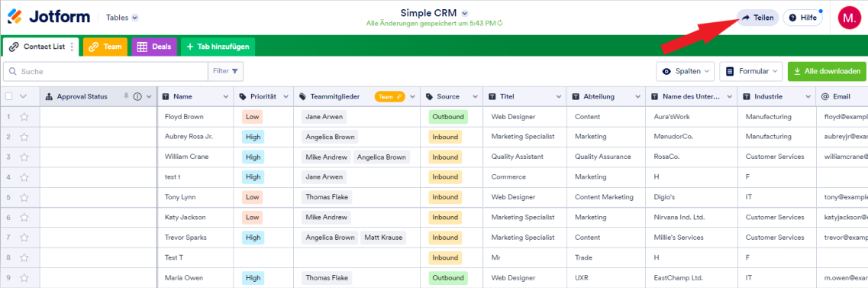Expand the Source column menu arrow

pyautogui.click(x=475, y=96)
